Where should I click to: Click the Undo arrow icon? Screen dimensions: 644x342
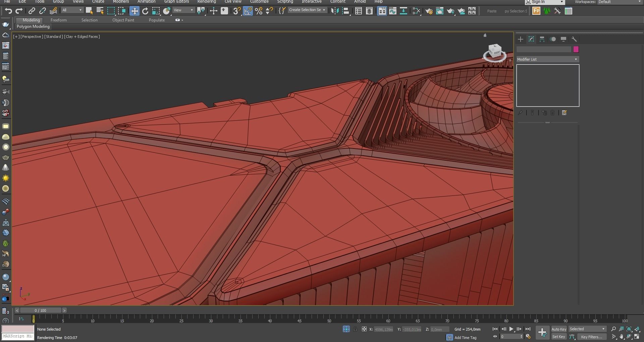click(x=8, y=11)
